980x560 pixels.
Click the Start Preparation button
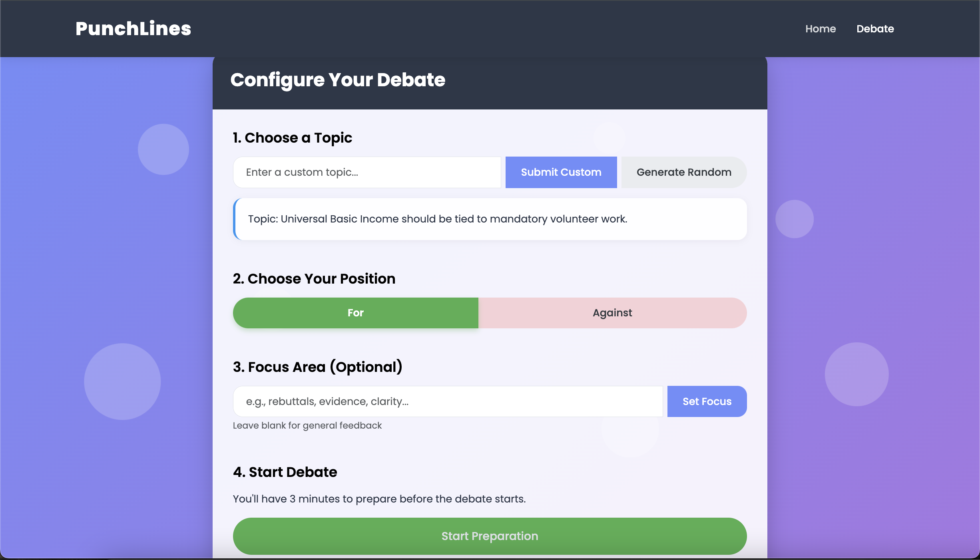(x=490, y=536)
